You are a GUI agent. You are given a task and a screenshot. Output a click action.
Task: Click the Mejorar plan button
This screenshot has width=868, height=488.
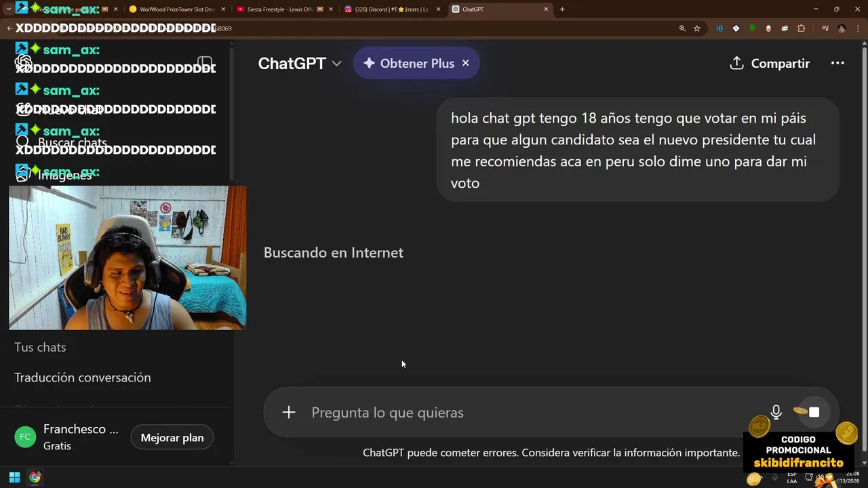click(x=172, y=438)
